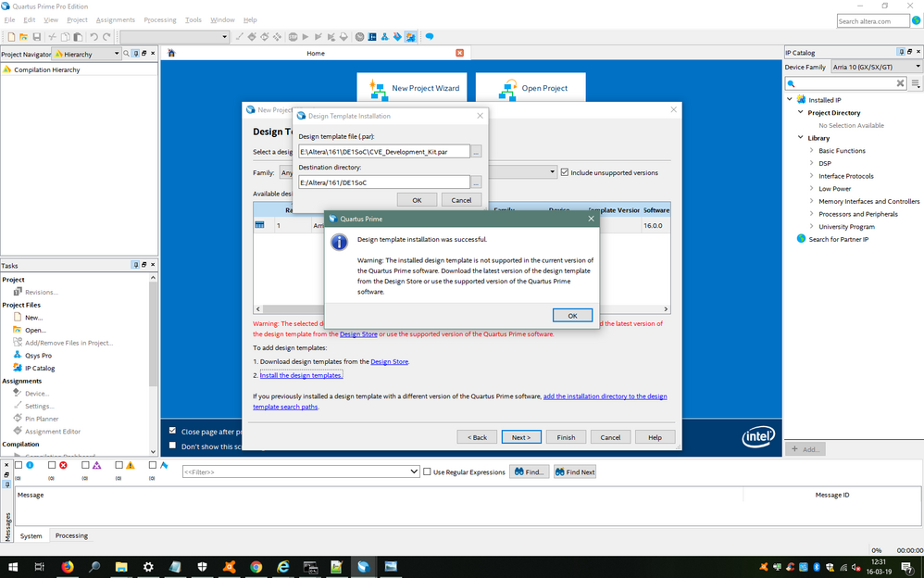Switch to the Processing messages tab
This screenshot has width=924, height=578.
71,535
